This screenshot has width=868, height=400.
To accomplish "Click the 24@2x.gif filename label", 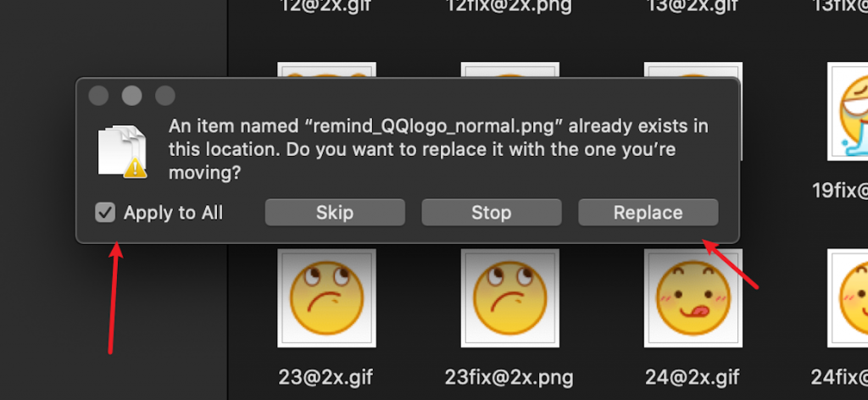I will (693, 375).
